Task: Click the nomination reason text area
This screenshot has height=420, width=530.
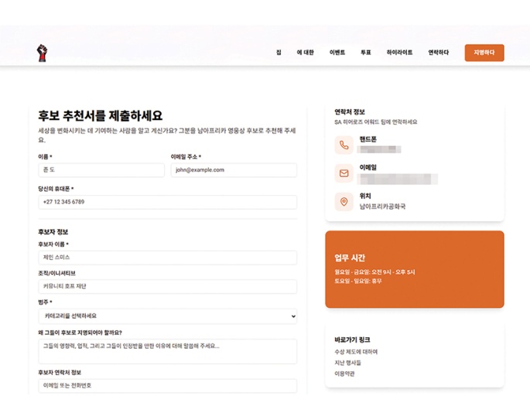Action: click(x=167, y=350)
